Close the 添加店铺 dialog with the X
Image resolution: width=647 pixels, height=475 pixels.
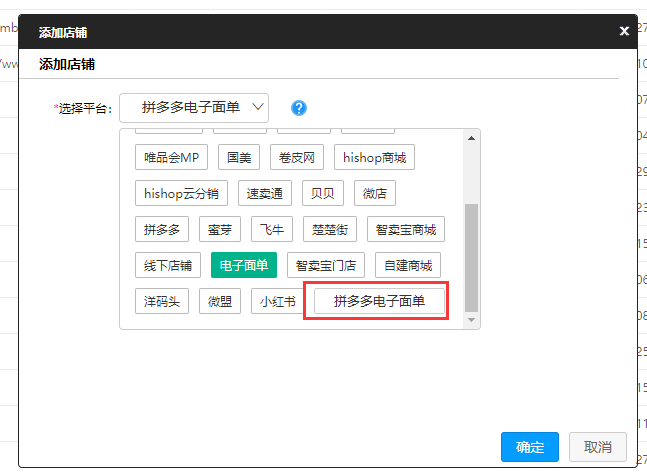coord(624,31)
